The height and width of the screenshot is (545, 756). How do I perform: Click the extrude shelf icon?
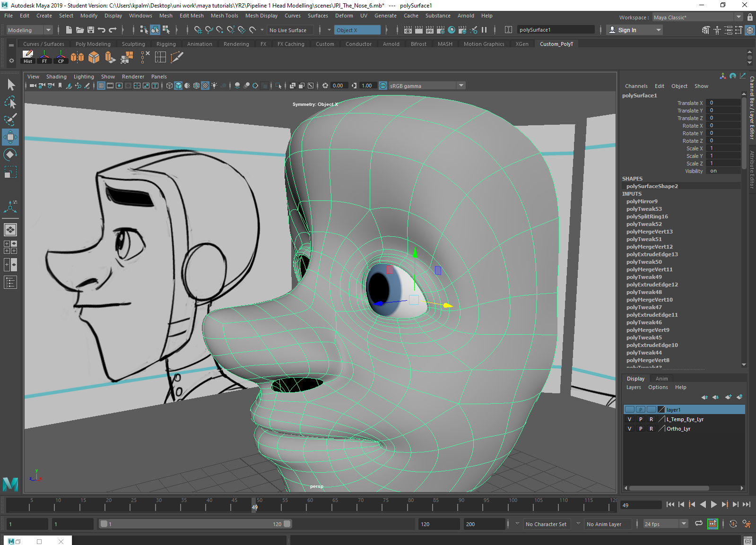110,57
